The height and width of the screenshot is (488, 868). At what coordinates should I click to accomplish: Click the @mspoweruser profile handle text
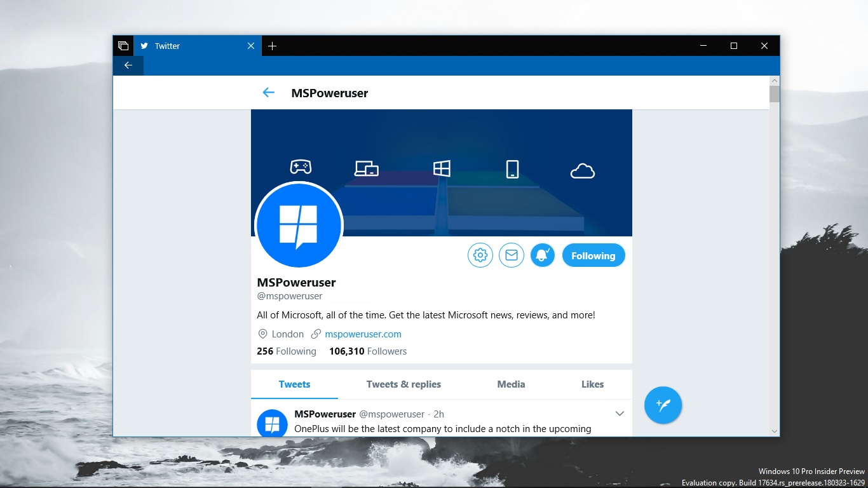coord(290,296)
